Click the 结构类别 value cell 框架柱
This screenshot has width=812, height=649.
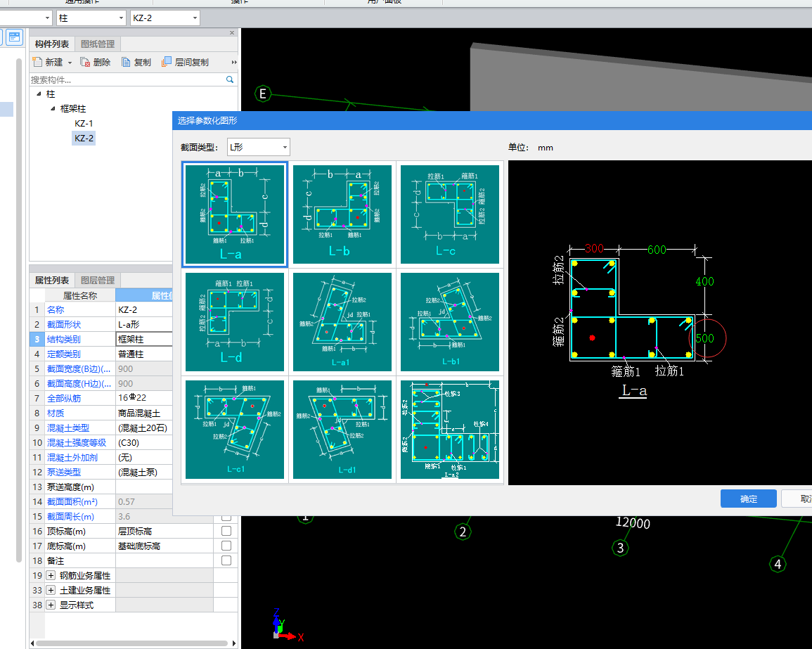(145, 339)
